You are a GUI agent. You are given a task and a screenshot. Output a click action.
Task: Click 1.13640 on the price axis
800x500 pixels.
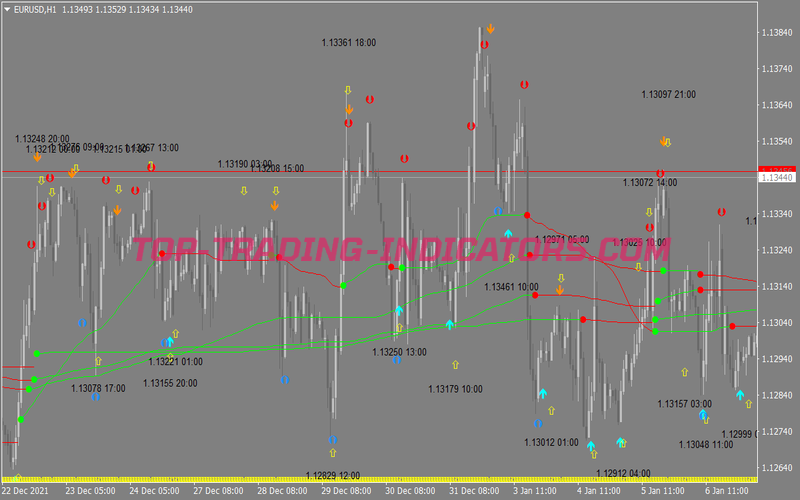[777, 105]
